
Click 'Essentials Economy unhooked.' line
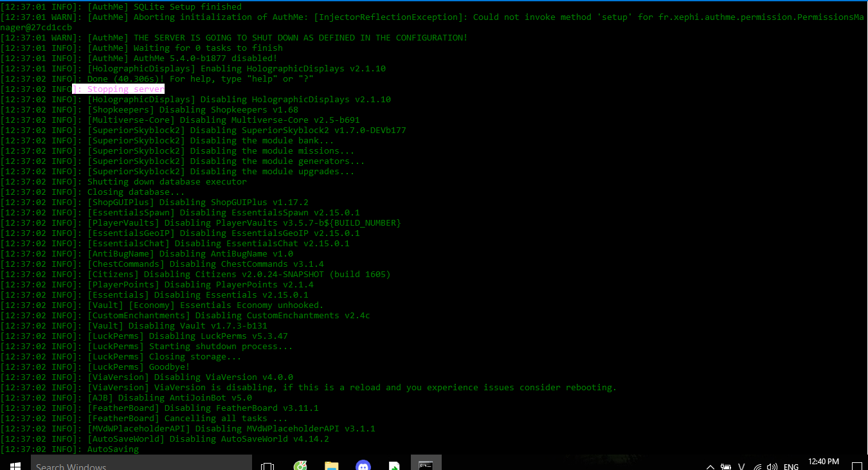[x=161, y=305]
